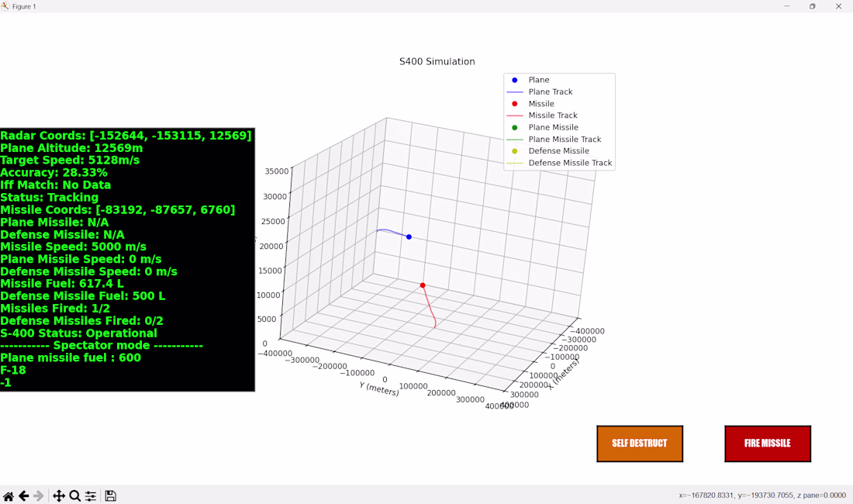Activate the Pan axes tool
The width and height of the screenshot is (853, 504).
pyautogui.click(x=59, y=495)
